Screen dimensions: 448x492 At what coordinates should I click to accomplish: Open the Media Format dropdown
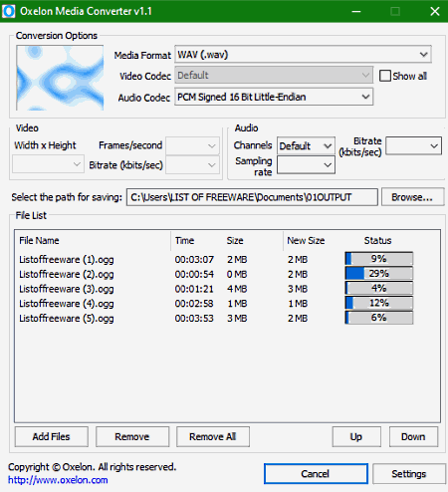(x=303, y=55)
